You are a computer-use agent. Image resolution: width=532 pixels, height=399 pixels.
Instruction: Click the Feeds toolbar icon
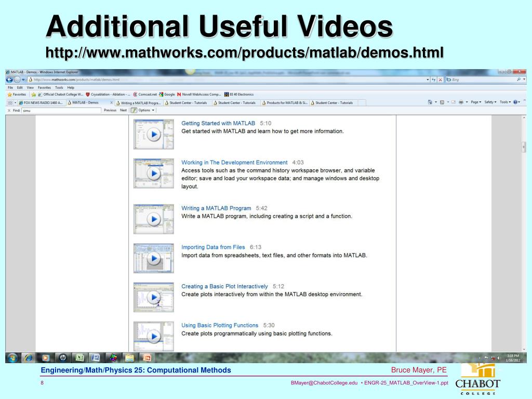point(442,102)
